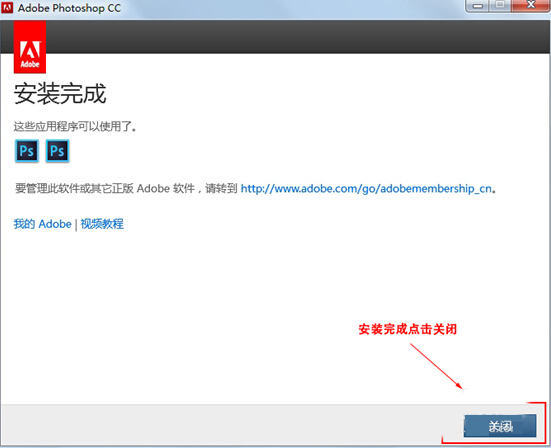Click the red Adobe logo banner
The width and height of the screenshot is (551, 448).
tap(30, 47)
